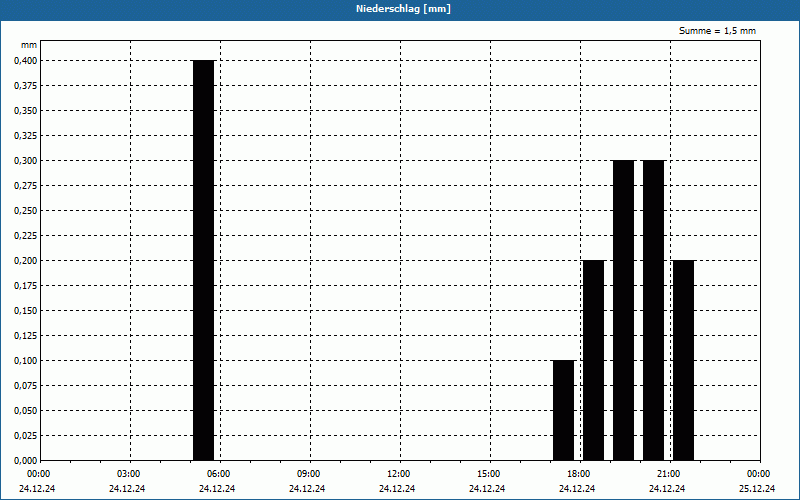Click the Niederschlag [mm] chart title

[403, 9]
